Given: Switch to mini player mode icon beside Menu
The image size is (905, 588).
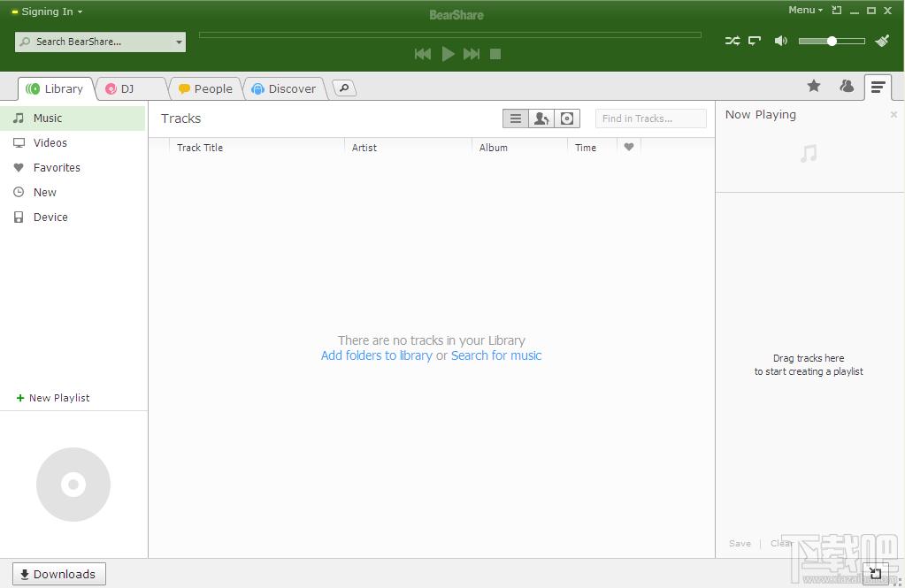Looking at the screenshot, I should click(x=836, y=10).
